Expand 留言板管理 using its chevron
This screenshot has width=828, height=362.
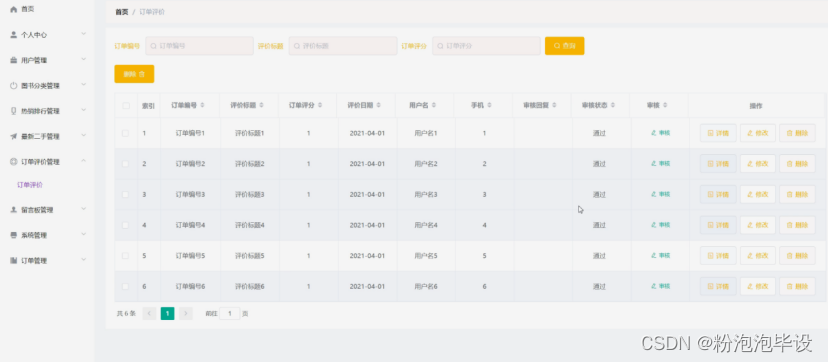[83, 209]
